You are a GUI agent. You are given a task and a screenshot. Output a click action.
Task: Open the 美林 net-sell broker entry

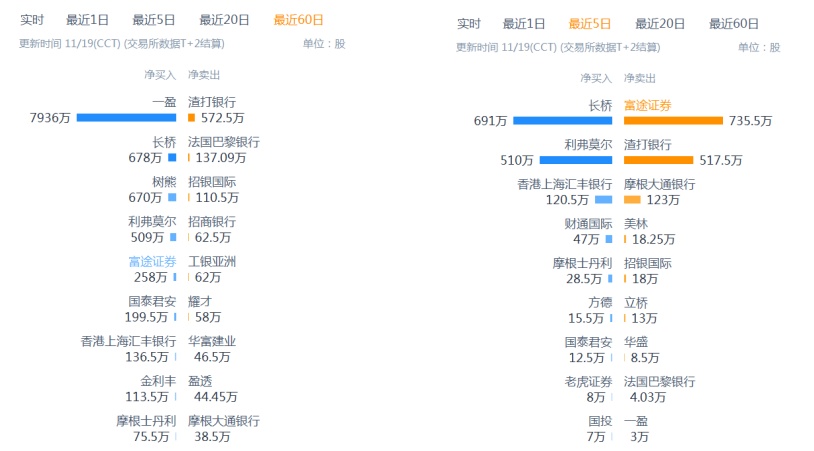click(x=636, y=224)
